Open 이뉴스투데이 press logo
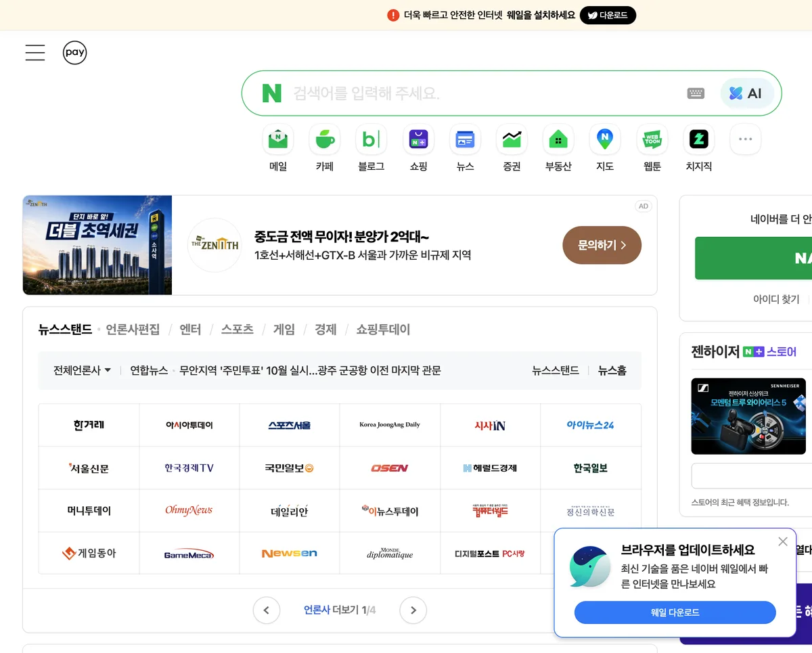This screenshot has height=653, width=812. click(390, 511)
